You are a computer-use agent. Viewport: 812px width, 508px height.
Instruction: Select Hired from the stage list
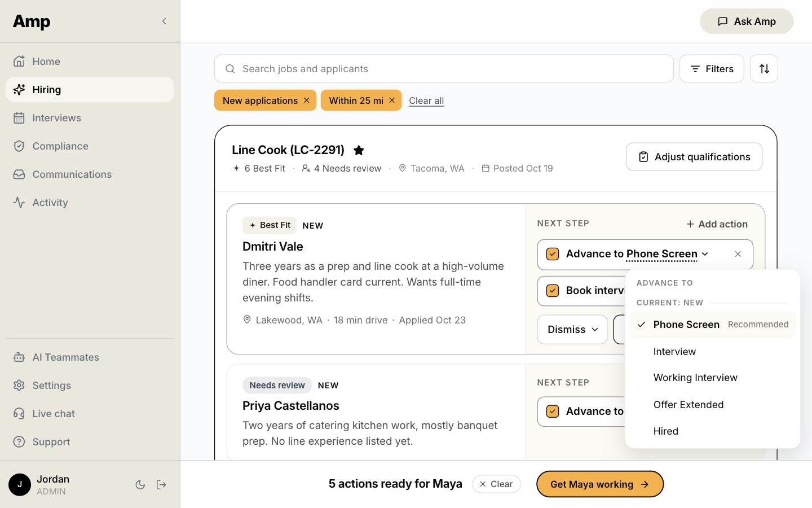click(x=713, y=431)
